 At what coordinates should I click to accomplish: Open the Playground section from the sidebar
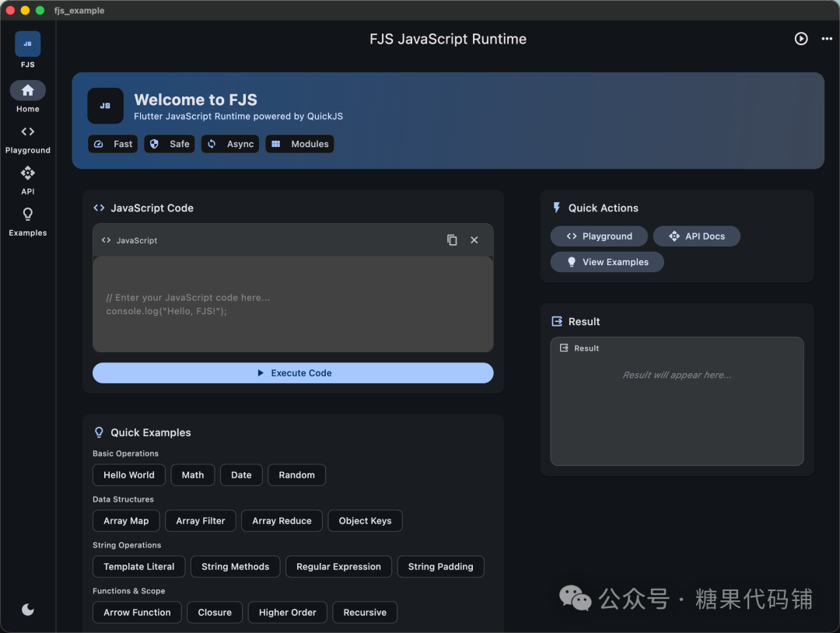(27, 132)
